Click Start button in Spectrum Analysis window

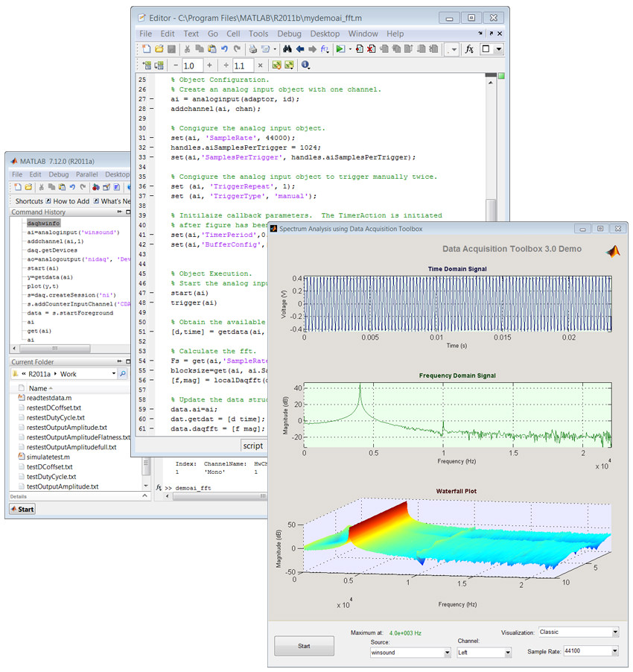click(304, 646)
